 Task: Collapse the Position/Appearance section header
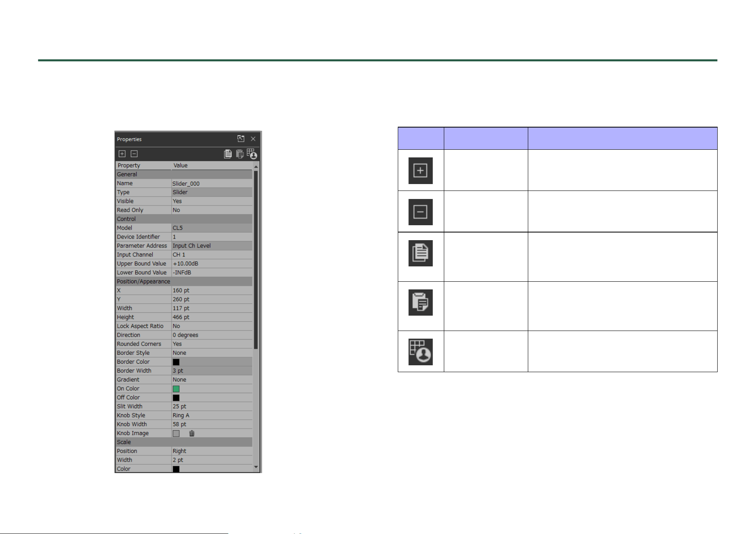(184, 281)
